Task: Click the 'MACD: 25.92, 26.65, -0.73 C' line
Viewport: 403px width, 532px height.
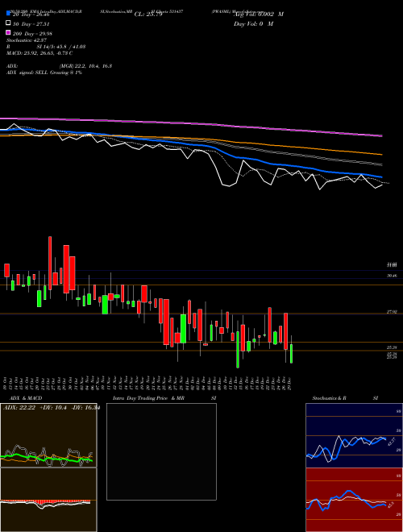Action: [39, 53]
